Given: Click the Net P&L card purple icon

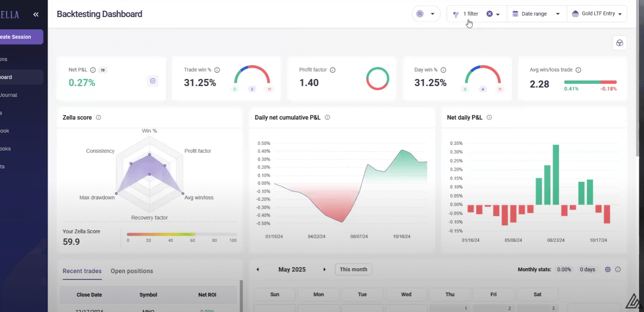Looking at the screenshot, I should click(153, 81).
